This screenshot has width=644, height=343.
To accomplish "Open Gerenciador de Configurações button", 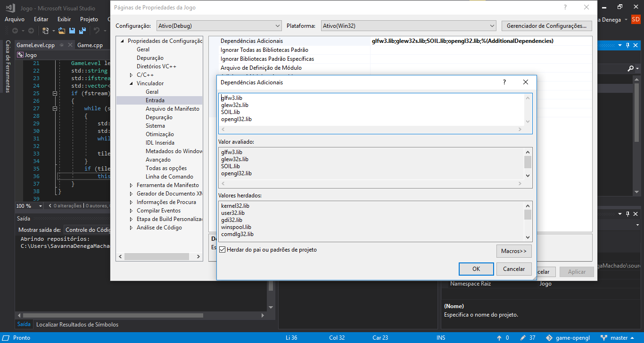I will pos(547,26).
